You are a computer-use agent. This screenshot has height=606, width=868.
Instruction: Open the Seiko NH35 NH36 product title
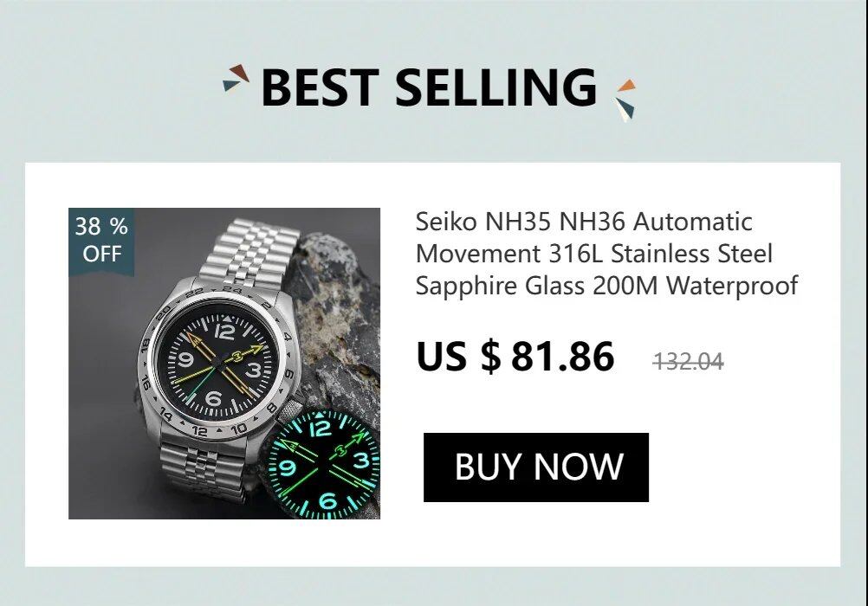[x=606, y=254]
